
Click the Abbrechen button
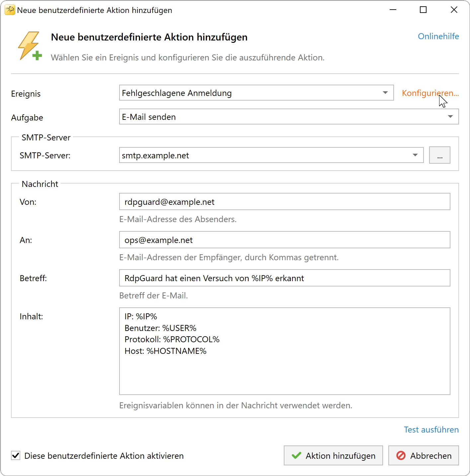pyautogui.click(x=424, y=455)
